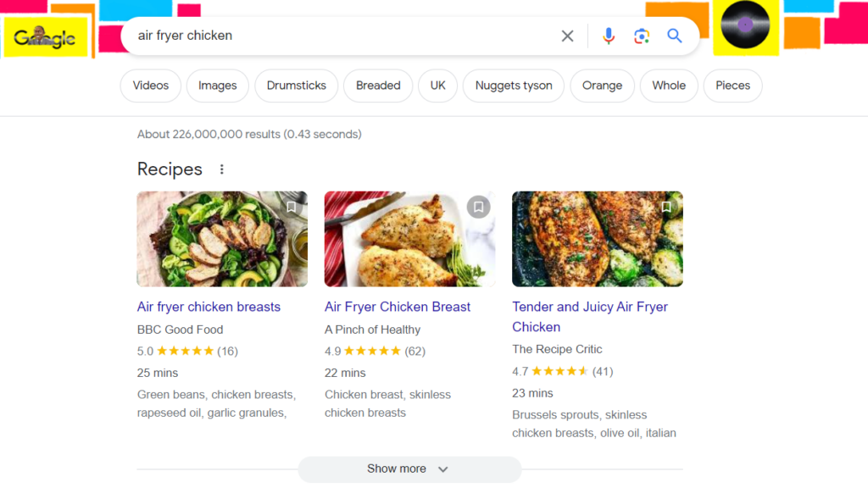
Task: Switch to the Images tab
Action: tap(217, 86)
